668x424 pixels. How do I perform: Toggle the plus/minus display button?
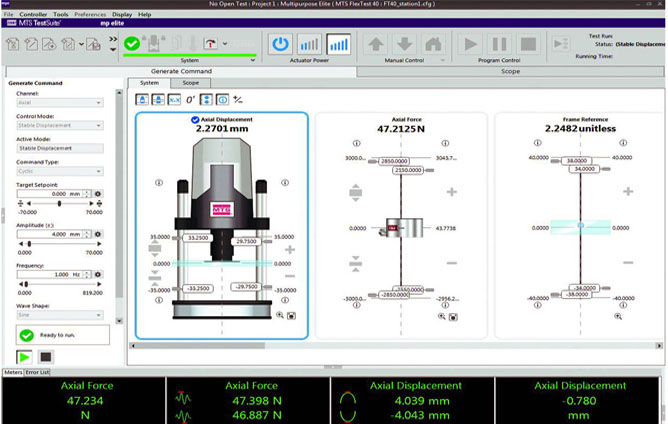click(238, 99)
